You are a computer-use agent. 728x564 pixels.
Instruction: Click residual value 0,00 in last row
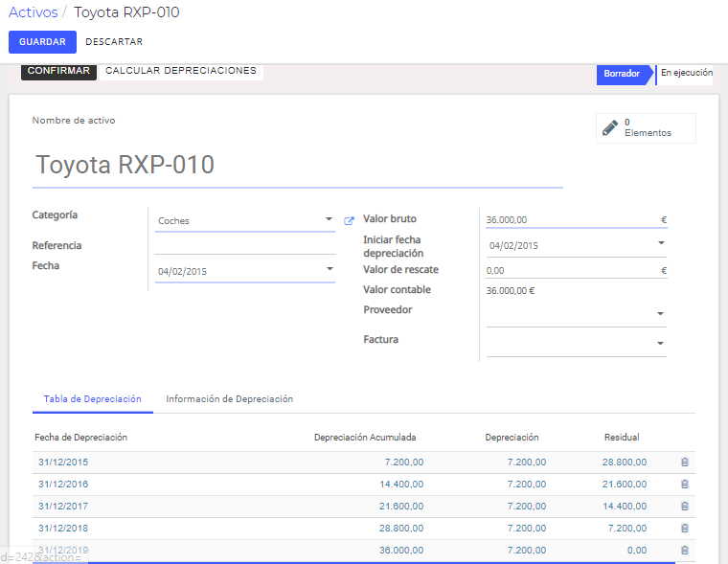637,550
